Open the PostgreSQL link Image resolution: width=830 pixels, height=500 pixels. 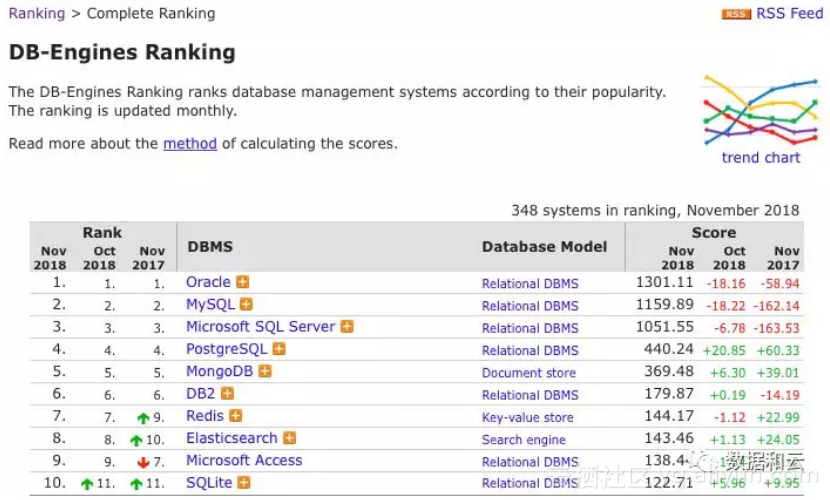[x=227, y=349]
